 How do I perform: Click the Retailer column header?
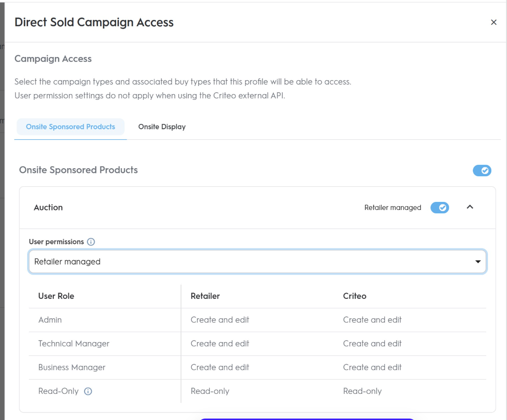[x=205, y=296]
